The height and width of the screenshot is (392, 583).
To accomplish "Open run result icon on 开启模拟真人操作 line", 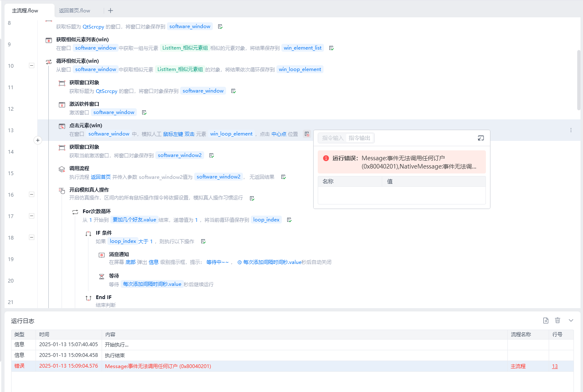I will click(252, 198).
